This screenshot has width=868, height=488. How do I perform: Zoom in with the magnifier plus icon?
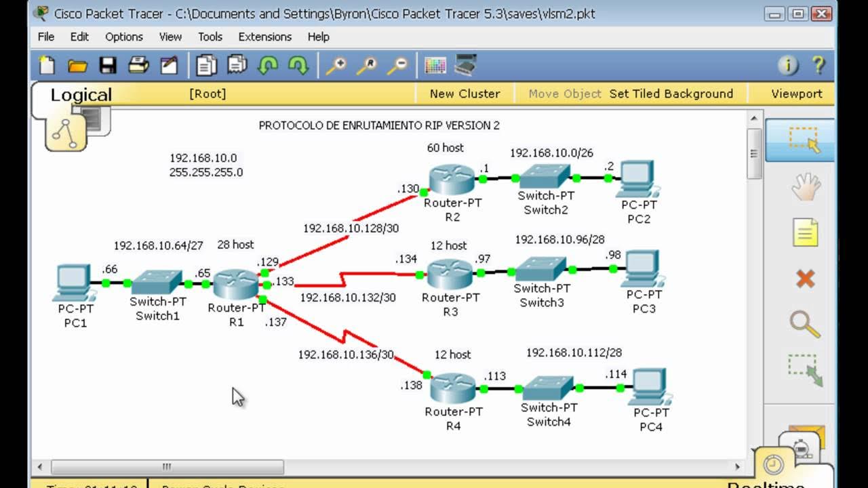tap(336, 65)
